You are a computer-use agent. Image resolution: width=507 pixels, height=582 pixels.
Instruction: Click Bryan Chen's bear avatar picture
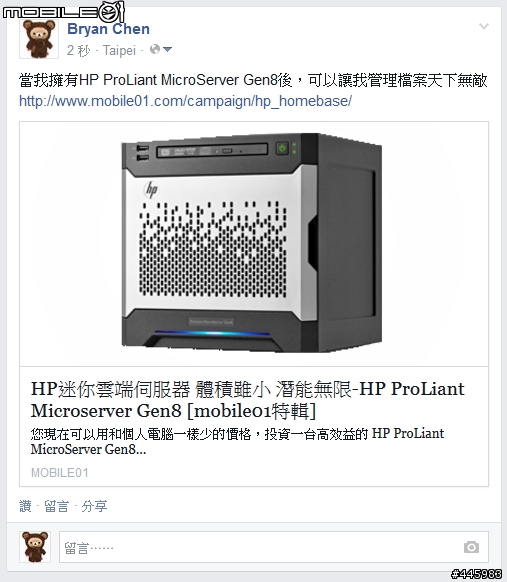(39, 39)
